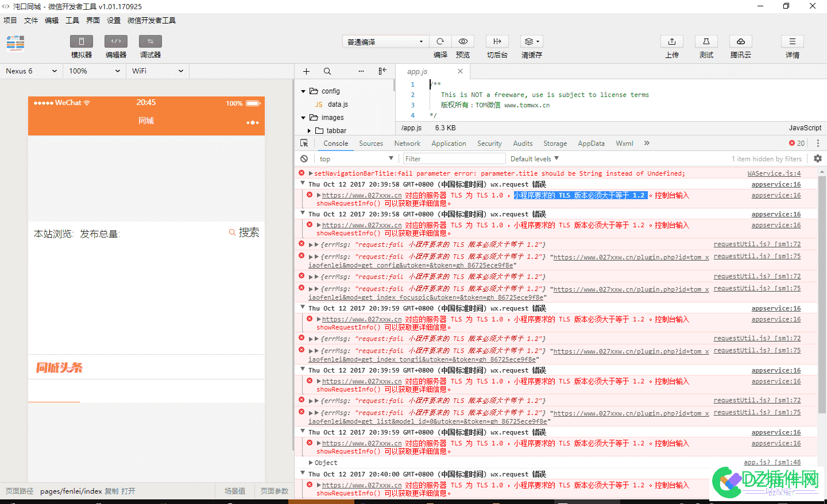Open WAService.js:4 source link
Screen dimensions: 827x504
tap(774, 173)
